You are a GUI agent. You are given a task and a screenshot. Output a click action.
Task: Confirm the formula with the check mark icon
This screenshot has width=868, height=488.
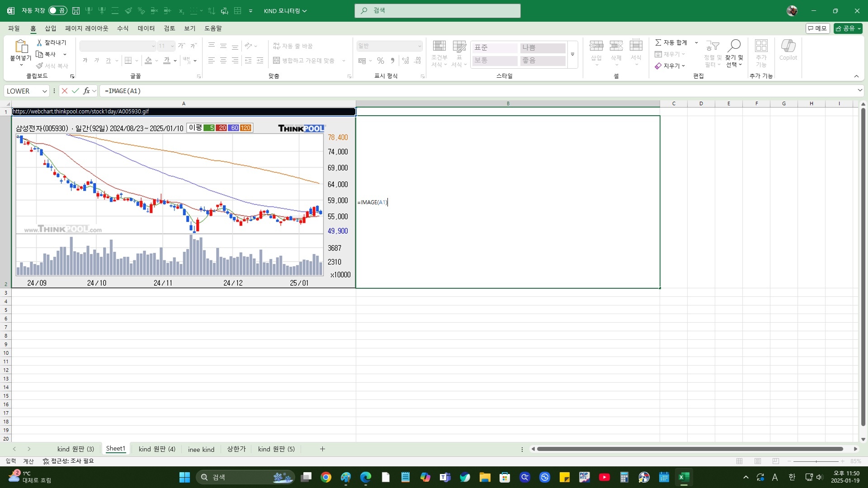(x=75, y=91)
